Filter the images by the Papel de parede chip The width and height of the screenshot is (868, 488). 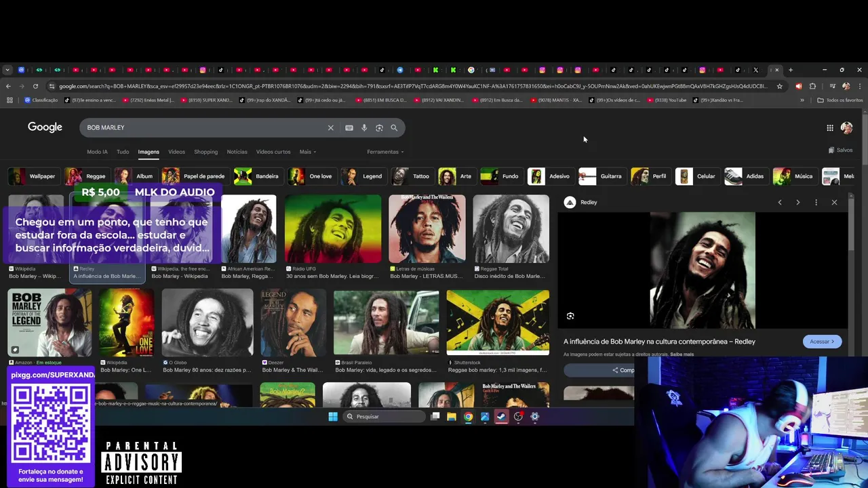click(195, 176)
